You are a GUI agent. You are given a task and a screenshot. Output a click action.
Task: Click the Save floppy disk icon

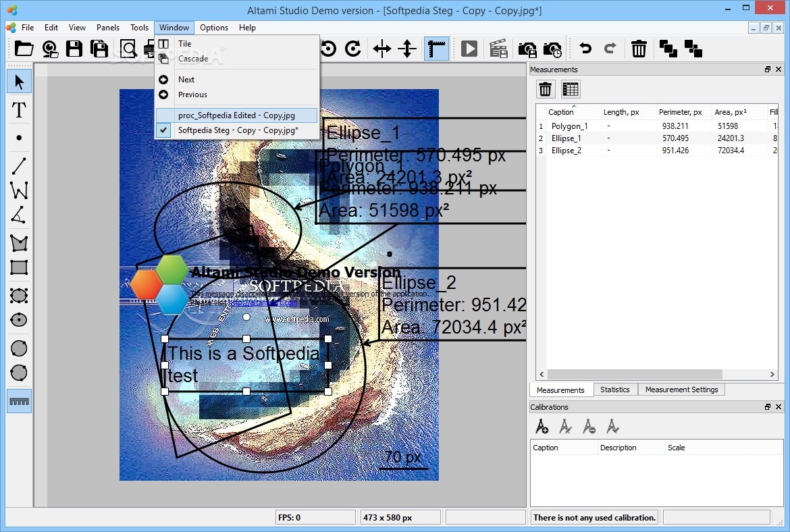74,49
